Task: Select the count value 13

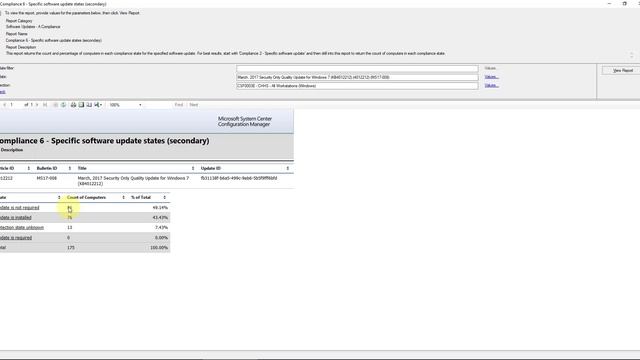Action: (x=69, y=227)
